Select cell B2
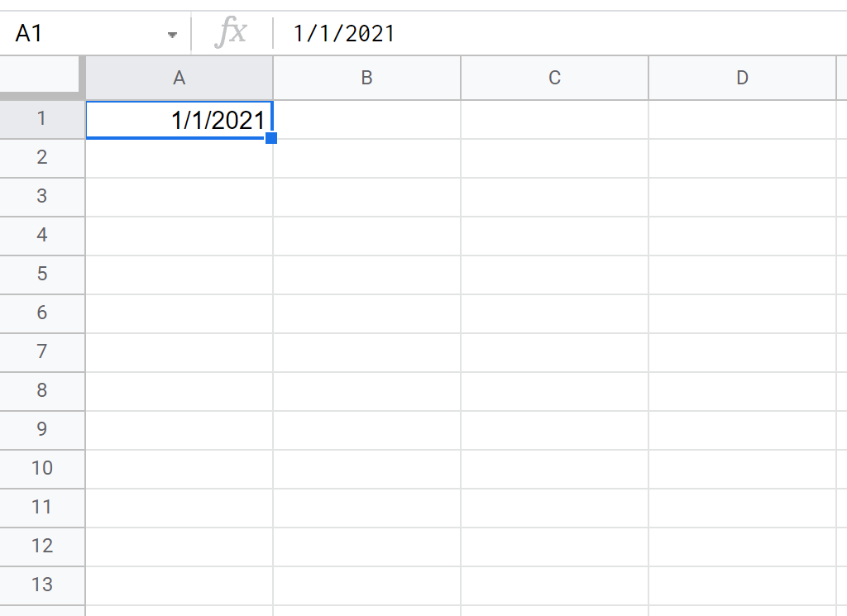The image size is (847, 616). [367, 158]
